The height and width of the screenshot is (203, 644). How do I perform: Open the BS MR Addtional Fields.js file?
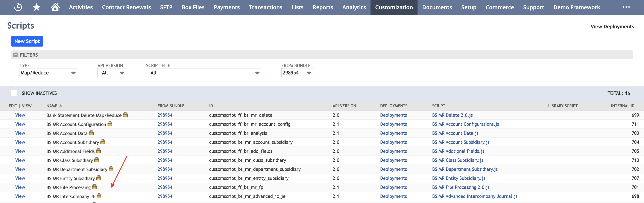458,151
